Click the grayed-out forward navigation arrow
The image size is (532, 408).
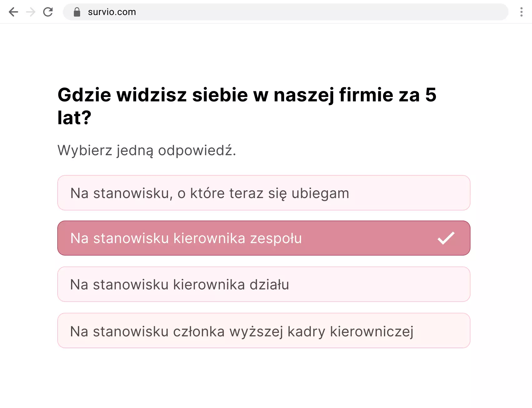[30, 12]
